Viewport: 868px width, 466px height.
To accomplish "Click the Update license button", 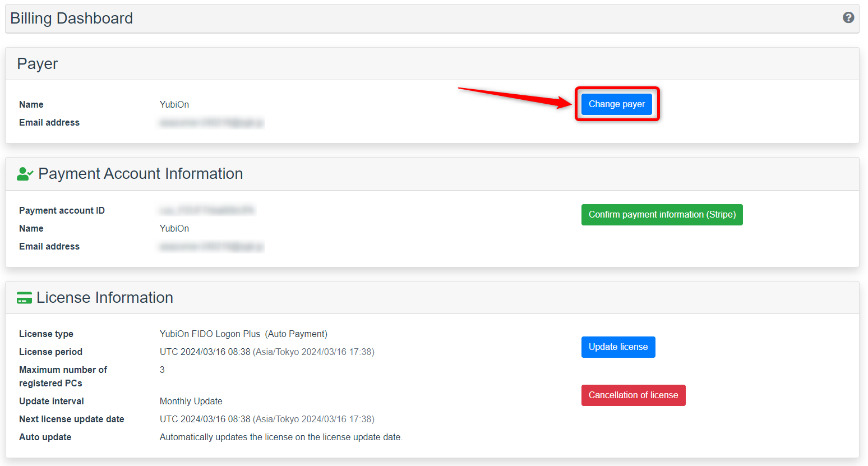I will pos(618,347).
